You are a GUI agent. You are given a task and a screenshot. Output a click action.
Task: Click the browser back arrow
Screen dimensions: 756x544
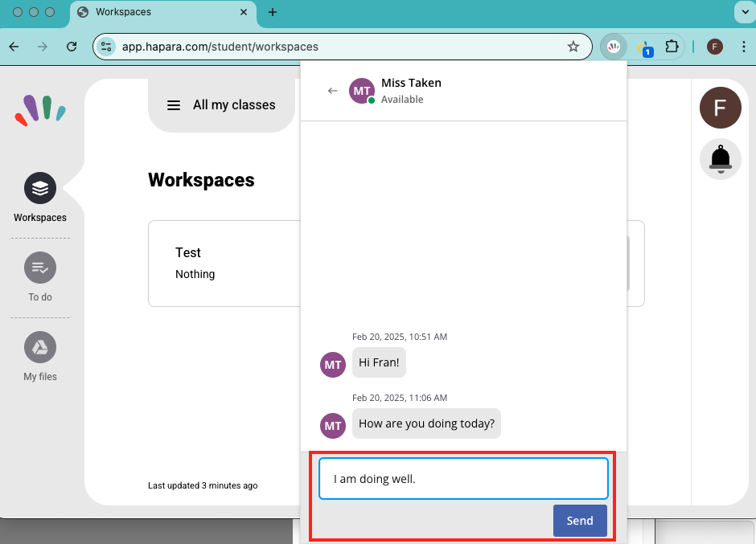point(14,47)
